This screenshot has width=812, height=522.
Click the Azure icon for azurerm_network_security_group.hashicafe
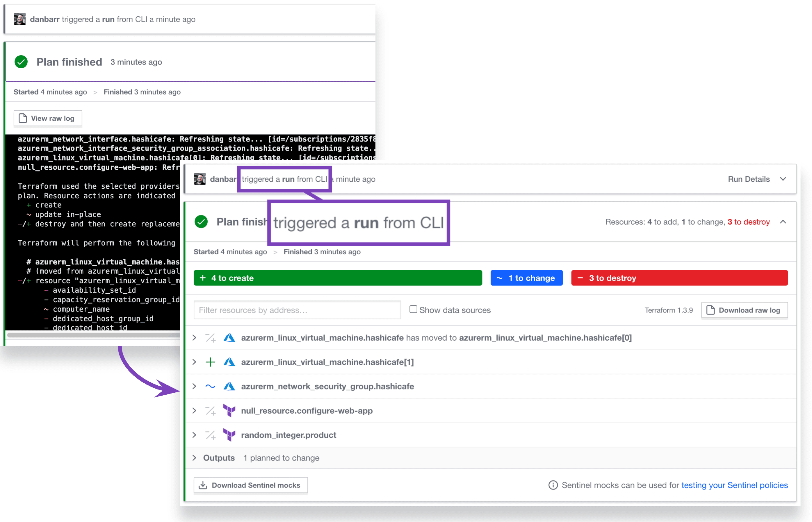(230, 386)
